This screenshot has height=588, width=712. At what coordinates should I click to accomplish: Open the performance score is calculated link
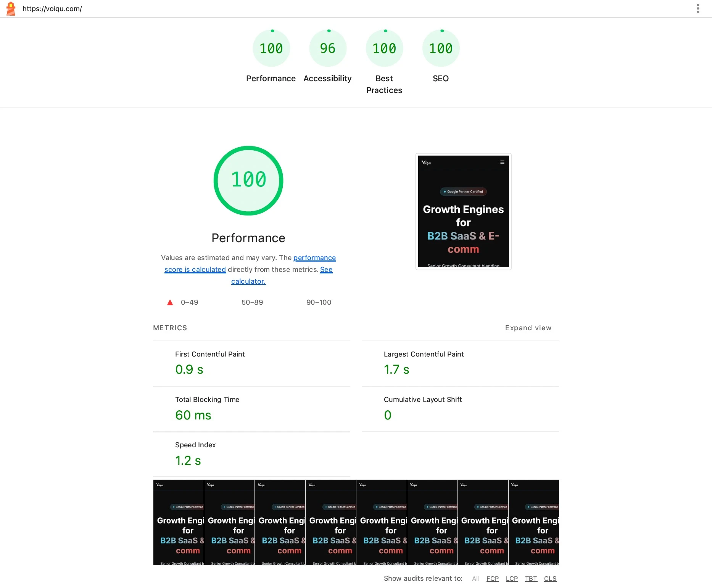315,257
